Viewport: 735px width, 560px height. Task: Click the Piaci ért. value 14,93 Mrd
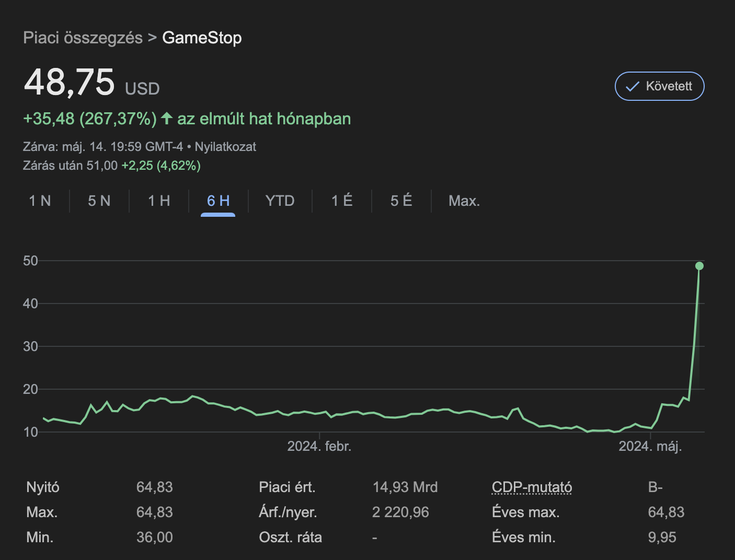pos(405,487)
